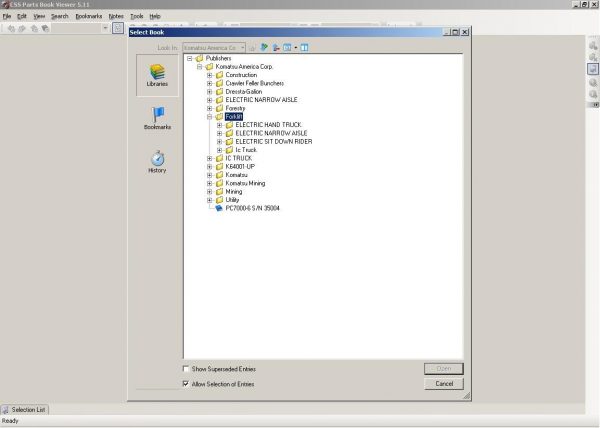The image size is (600, 428).
Task: Click the folder-up icon in dialog toolbar
Action: click(276, 47)
